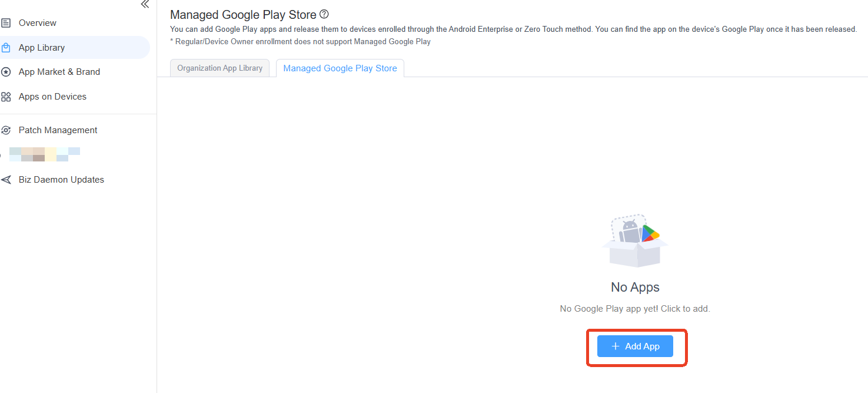
Task: Collapse the sidebar with the double-chevron icon
Action: [x=145, y=4]
